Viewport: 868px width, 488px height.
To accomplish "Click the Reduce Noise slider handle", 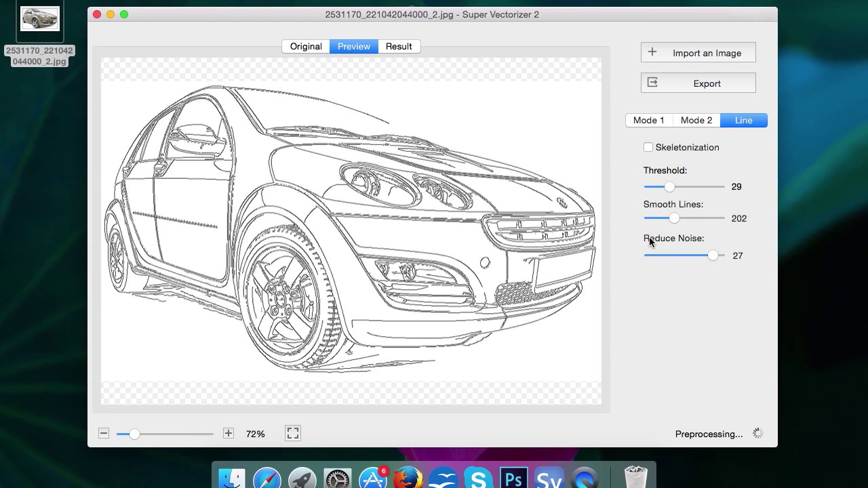I will (x=713, y=256).
